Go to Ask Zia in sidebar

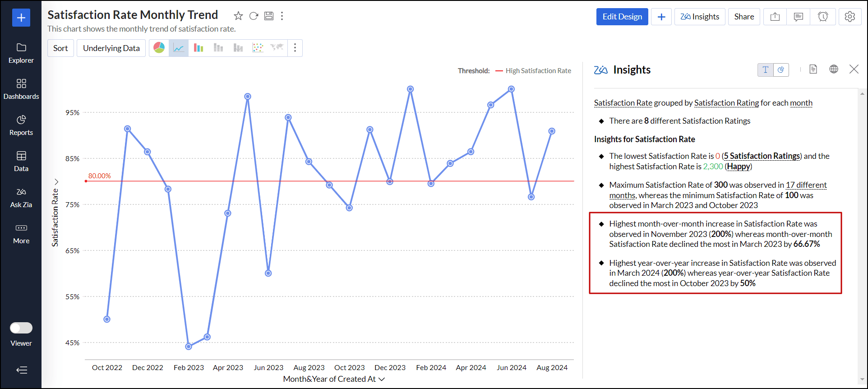coord(21,197)
